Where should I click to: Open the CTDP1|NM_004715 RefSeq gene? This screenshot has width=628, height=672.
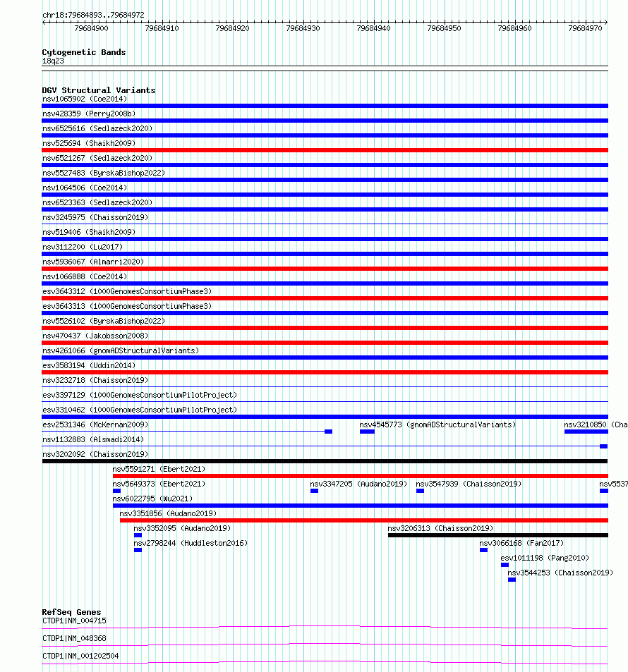point(74,621)
